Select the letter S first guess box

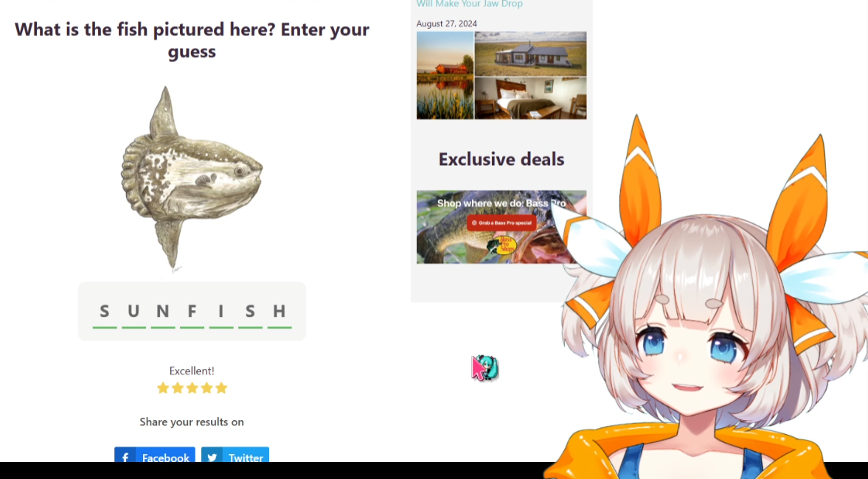[105, 312]
